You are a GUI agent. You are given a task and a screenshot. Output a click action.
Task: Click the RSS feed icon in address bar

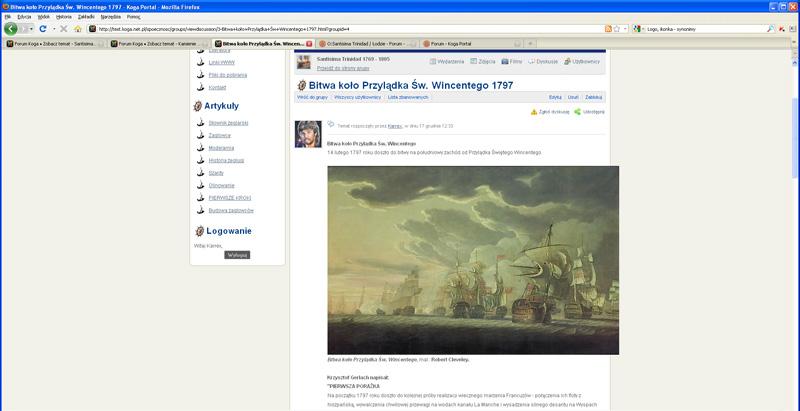[608, 29]
